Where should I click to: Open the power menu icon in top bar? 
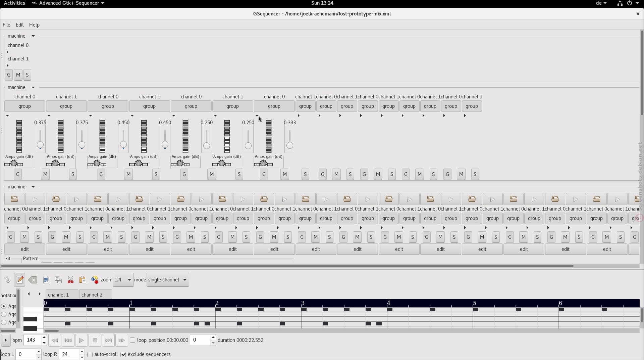click(630, 3)
